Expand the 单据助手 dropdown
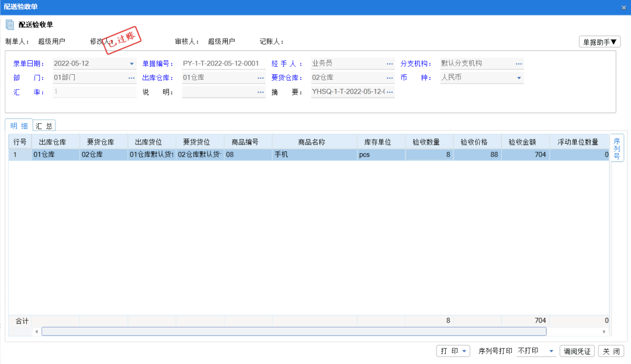The width and height of the screenshot is (631, 364). point(615,41)
